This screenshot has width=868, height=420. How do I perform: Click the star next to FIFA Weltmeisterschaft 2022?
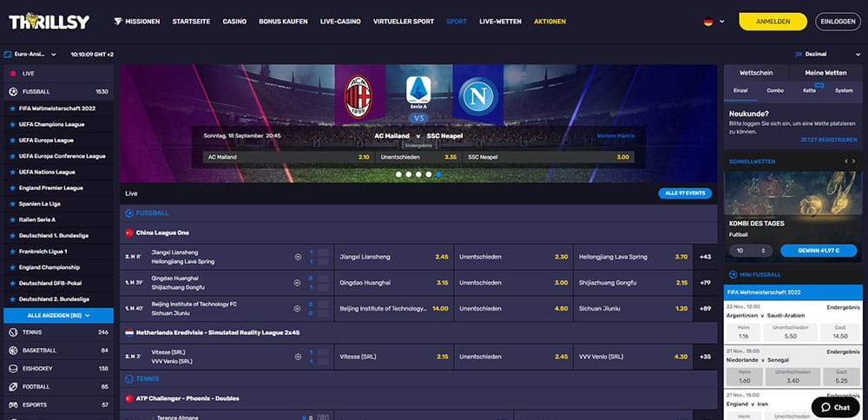12,108
